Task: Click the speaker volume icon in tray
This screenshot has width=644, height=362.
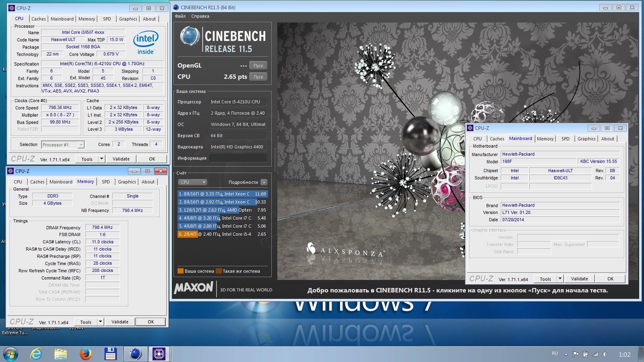Action: (605, 354)
